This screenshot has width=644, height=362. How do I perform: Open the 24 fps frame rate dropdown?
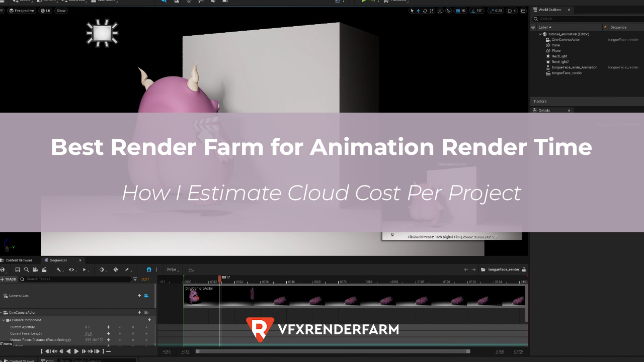click(x=172, y=269)
